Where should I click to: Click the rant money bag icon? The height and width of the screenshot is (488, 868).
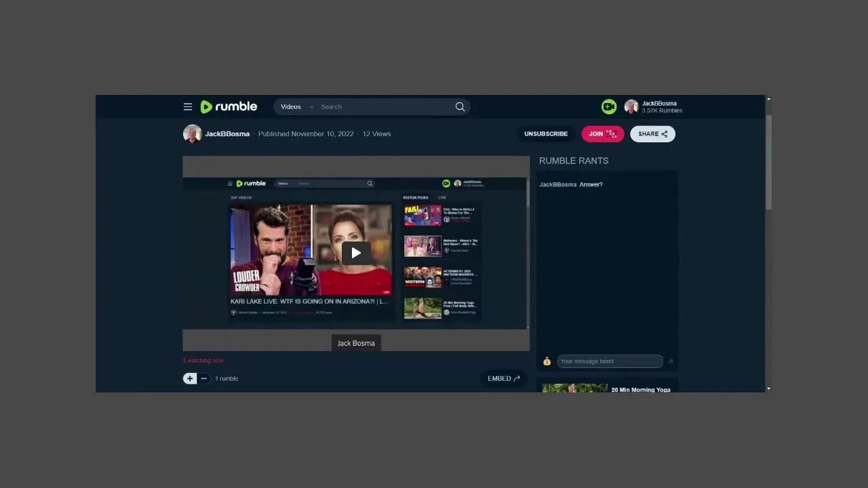547,361
